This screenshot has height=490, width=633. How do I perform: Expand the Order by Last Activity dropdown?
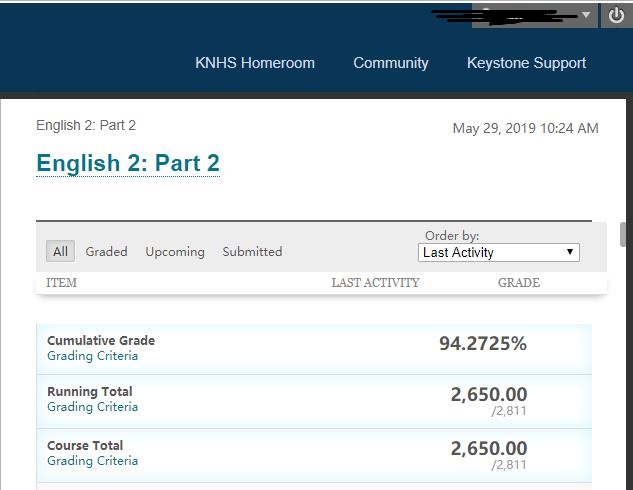pyautogui.click(x=499, y=253)
